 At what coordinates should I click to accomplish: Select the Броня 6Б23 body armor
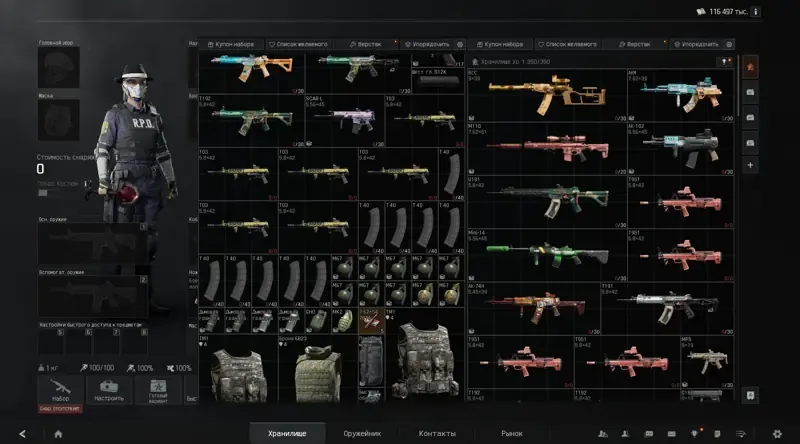[318, 368]
